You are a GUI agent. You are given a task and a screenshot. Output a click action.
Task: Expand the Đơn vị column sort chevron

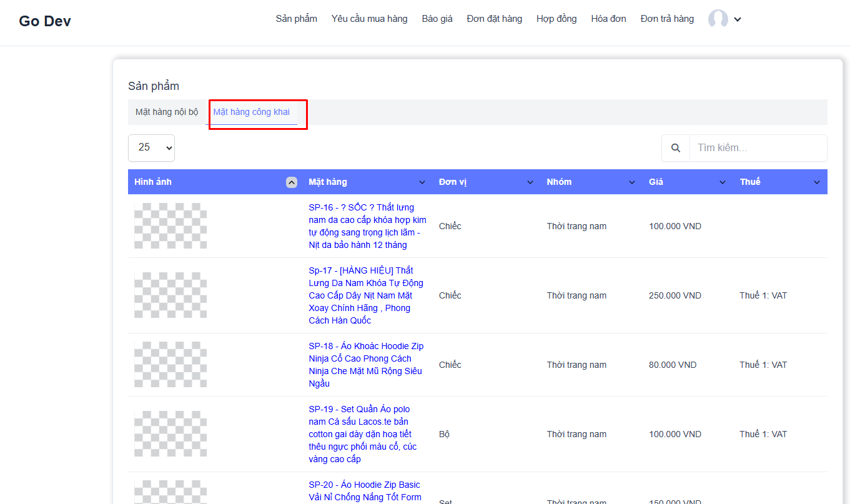point(530,182)
